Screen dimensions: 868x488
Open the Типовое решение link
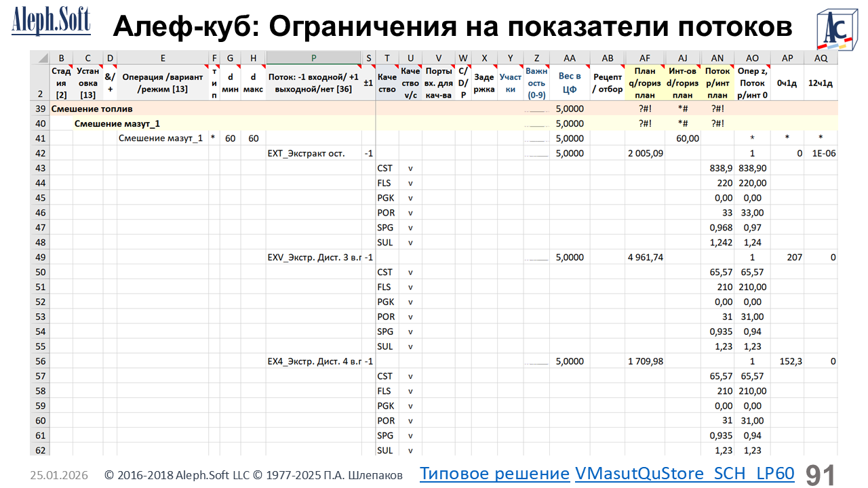(494, 473)
